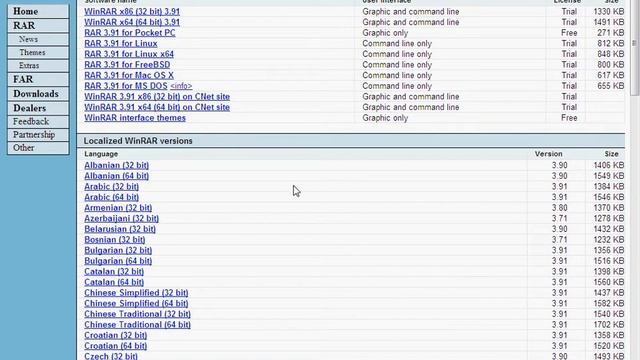Open the Other navigation item
The image size is (640, 360).
(x=38, y=148)
